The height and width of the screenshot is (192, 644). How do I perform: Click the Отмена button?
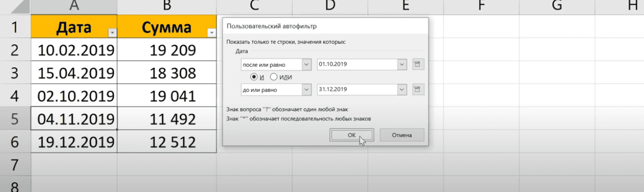pos(403,135)
